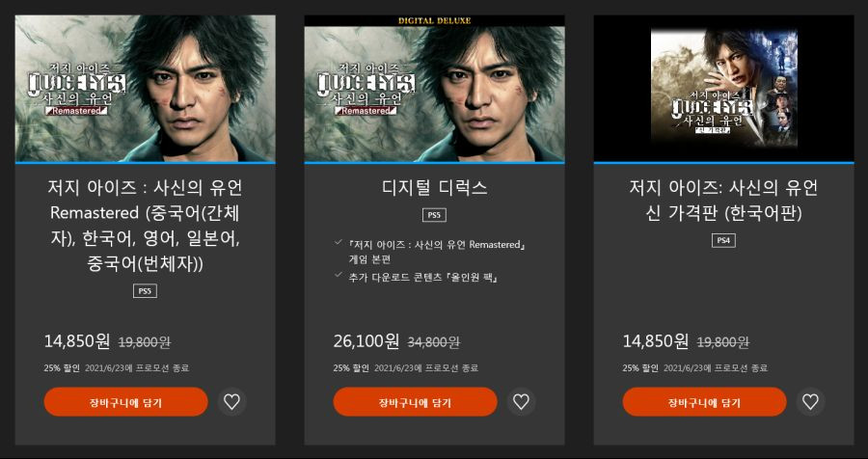Click 26,100원 discounted price
This screenshot has width=868, height=459.
(x=366, y=341)
